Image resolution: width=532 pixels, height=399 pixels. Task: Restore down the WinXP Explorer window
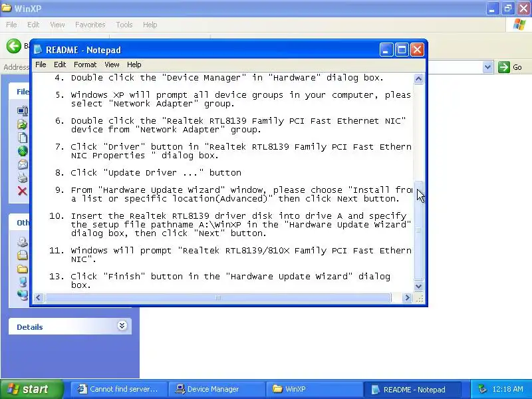click(x=508, y=9)
